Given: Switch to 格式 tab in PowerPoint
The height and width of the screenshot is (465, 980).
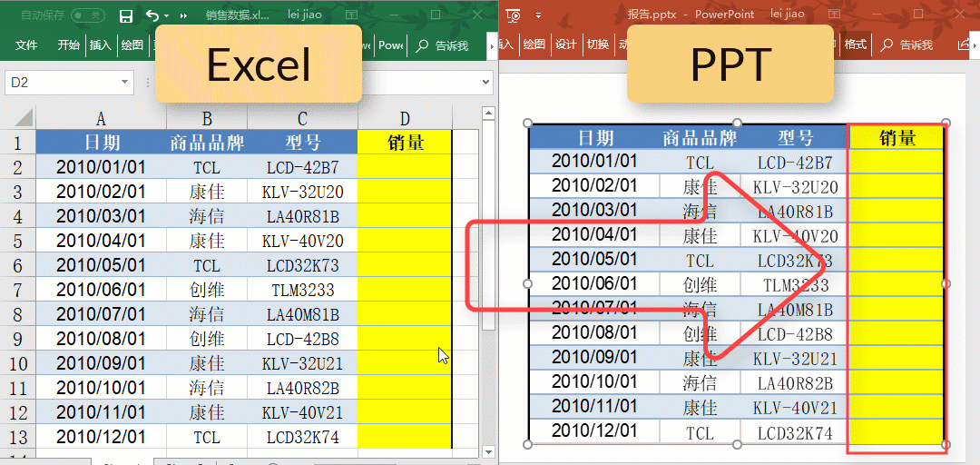Looking at the screenshot, I should [x=855, y=45].
